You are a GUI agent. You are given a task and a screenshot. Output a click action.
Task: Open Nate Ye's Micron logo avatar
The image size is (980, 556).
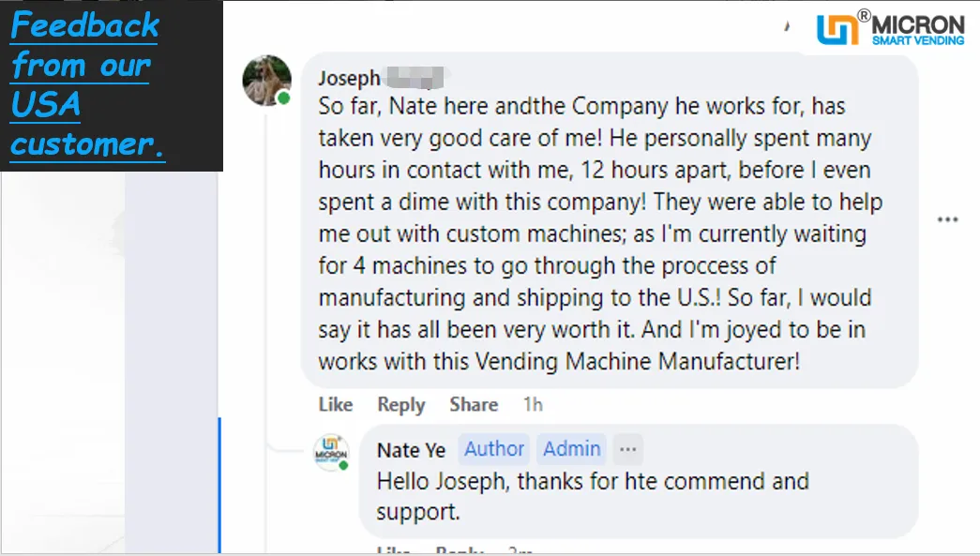(x=331, y=452)
